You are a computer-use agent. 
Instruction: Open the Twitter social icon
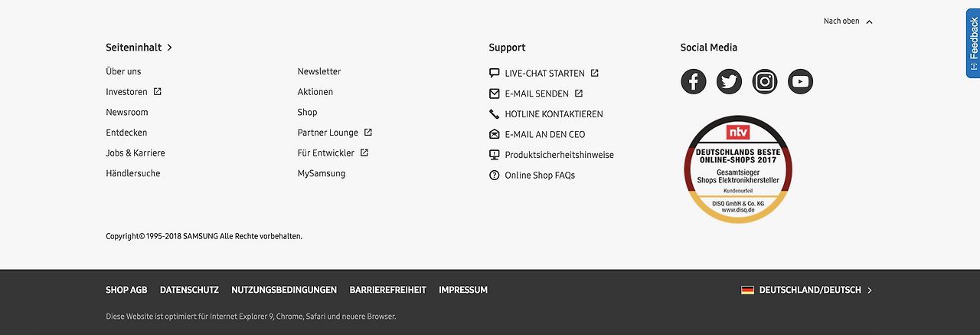coord(729,81)
